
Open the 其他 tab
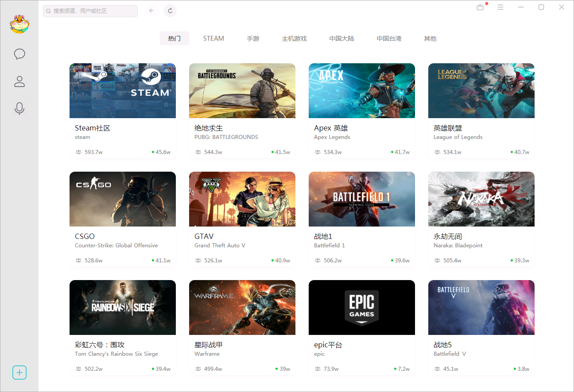tap(430, 38)
